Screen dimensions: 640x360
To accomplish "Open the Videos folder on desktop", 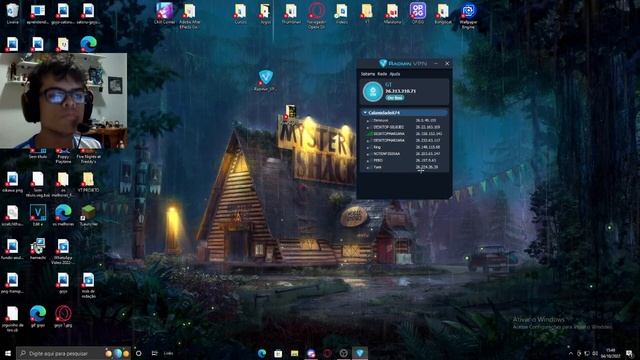I will click(342, 13).
